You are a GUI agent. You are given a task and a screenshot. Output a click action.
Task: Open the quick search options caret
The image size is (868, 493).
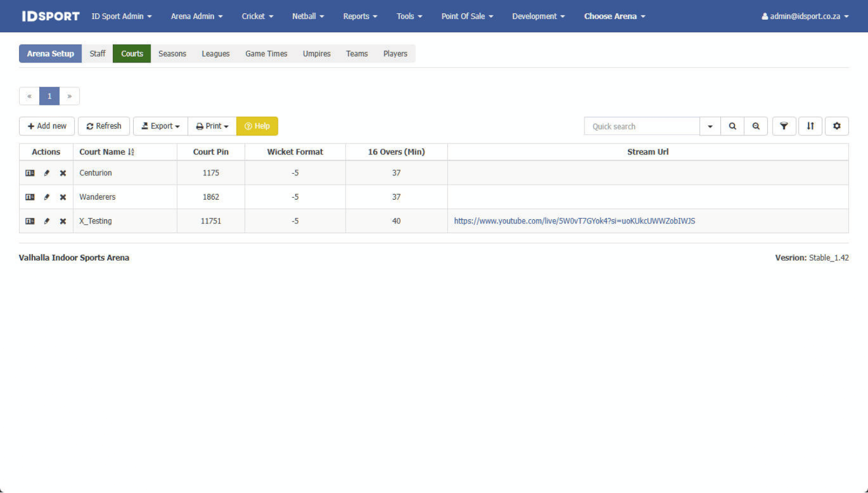tap(710, 126)
